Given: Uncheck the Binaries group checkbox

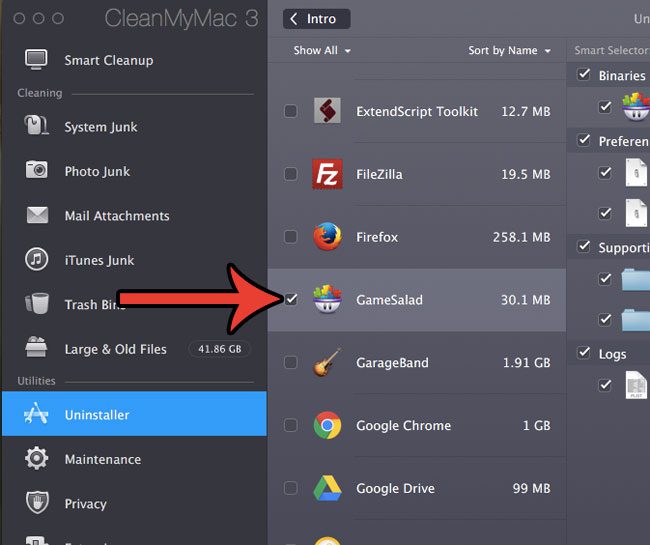Looking at the screenshot, I should pos(584,75).
